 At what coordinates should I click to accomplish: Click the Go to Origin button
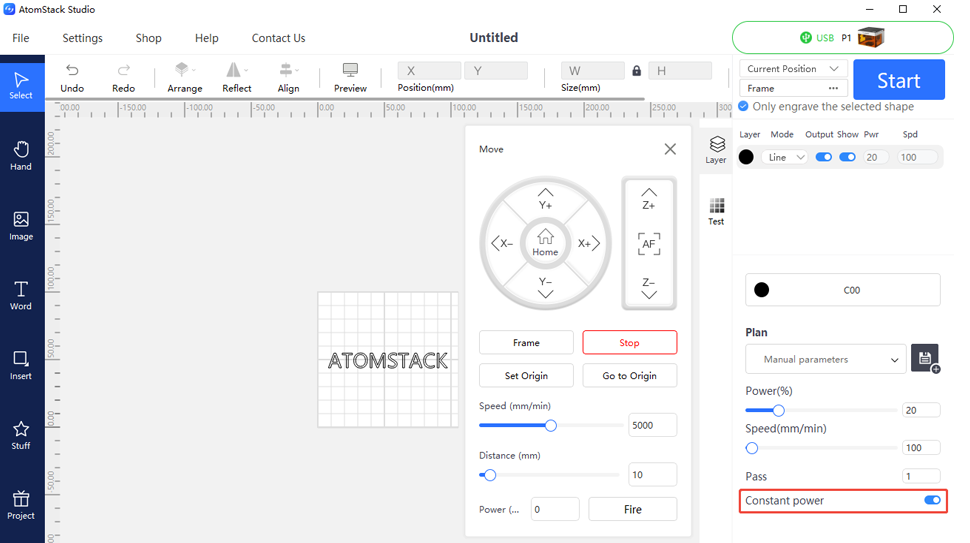point(630,375)
